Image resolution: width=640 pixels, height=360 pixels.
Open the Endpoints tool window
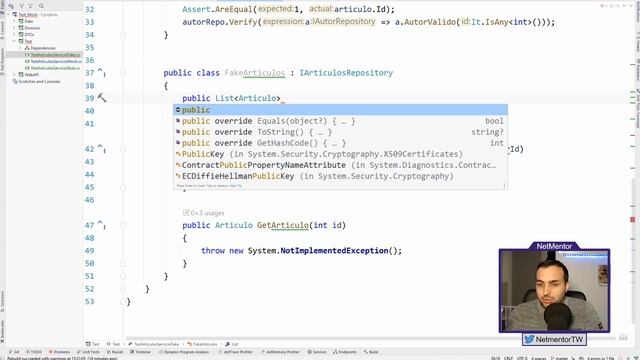345,351
